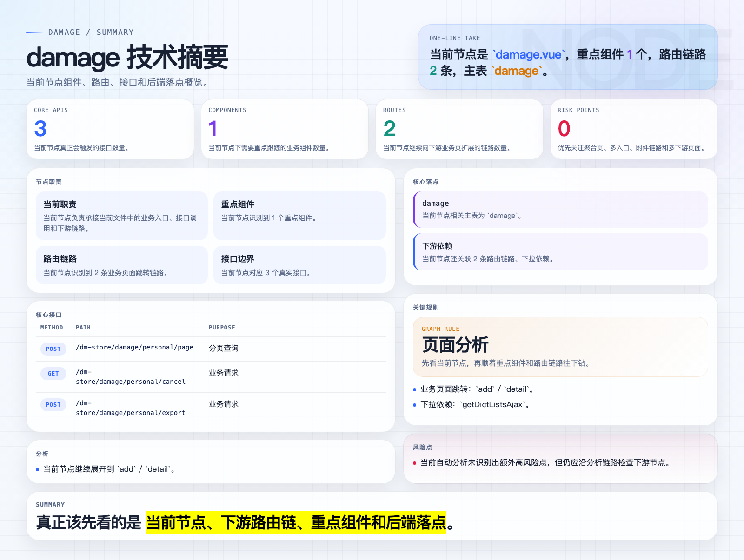Click the DAMAGE / SUMMARY breadcrumb label
The height and width of the screenshot is (560, 744).
pyautogui.click(x=91, y=32)
